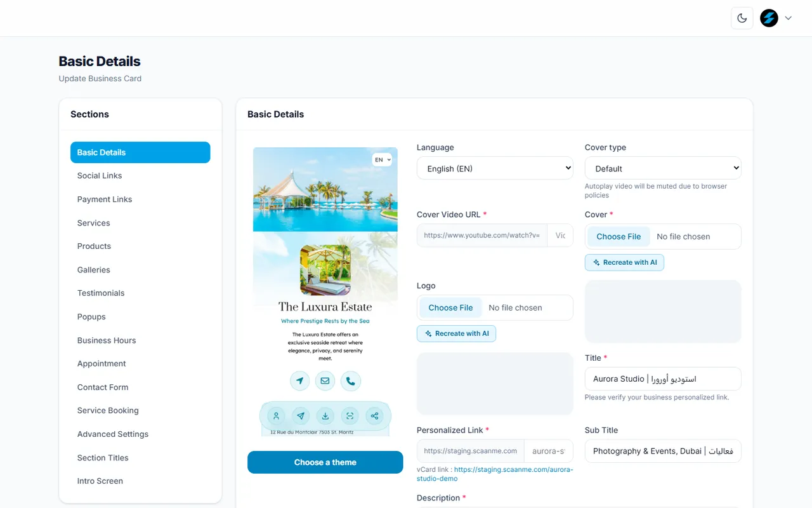Open Service Booking section

click(x=140, y=411)
